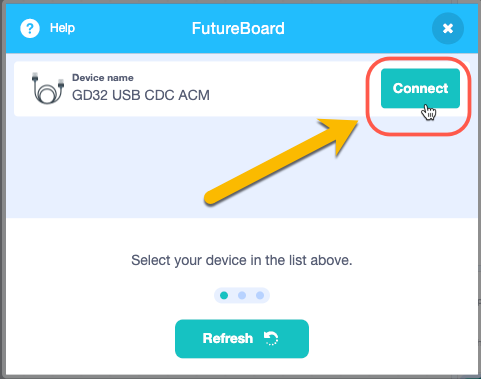Click the 'Select your device' instruction text

pyautogui.click(x=242, y=260)
